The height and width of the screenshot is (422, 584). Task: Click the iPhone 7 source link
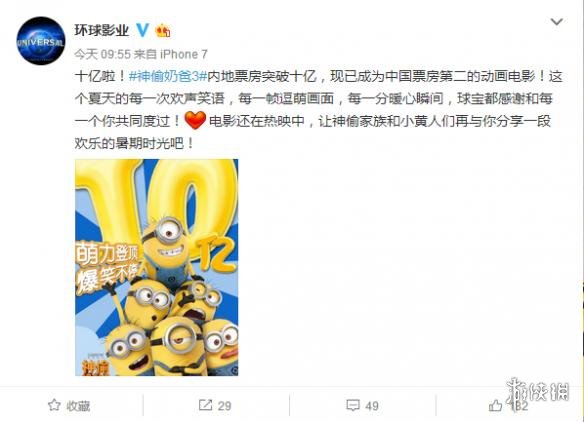coord(184,54)
